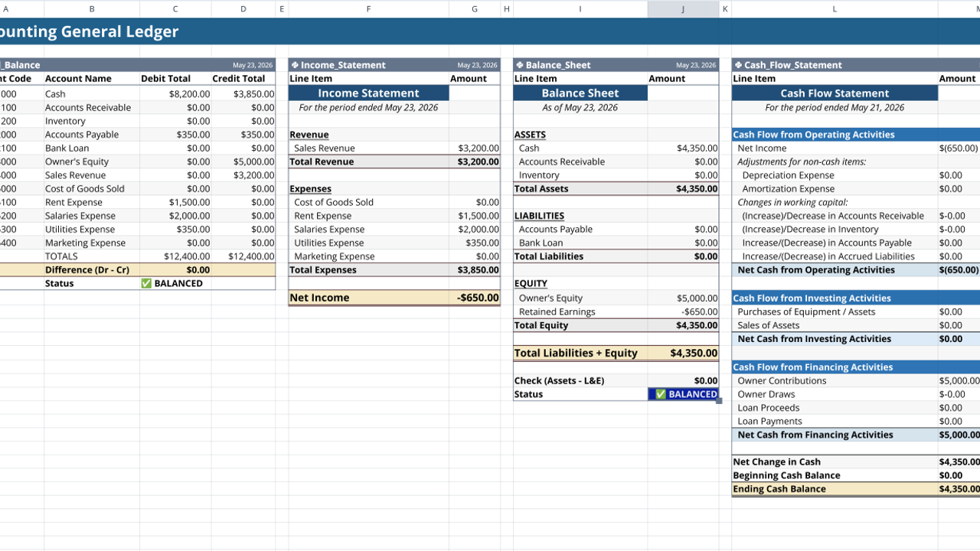This screenshot has width=980, height=551.
Task: Click Cash Flow from Investing Activities header
Action: (x=835, y=298)
